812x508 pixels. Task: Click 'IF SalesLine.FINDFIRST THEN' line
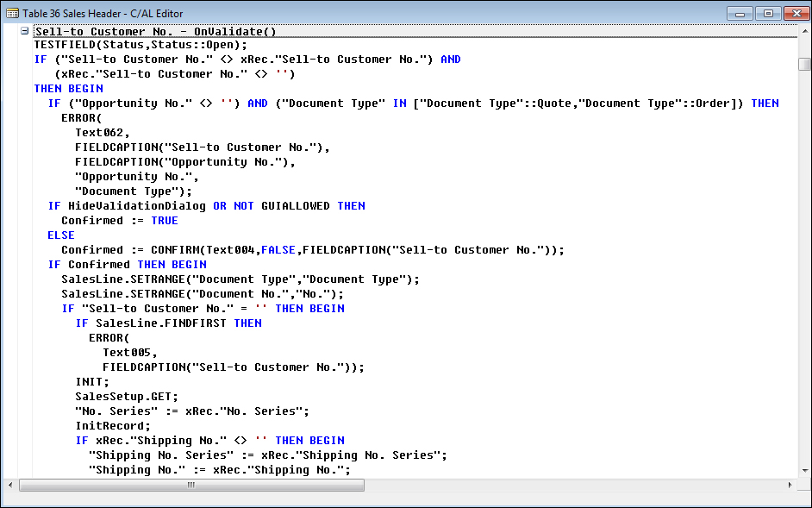coord(168,323)
